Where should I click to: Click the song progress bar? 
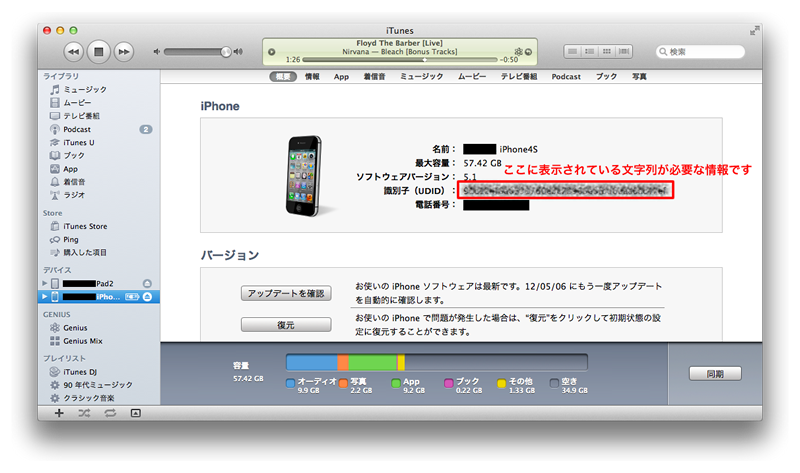(399, 60)
